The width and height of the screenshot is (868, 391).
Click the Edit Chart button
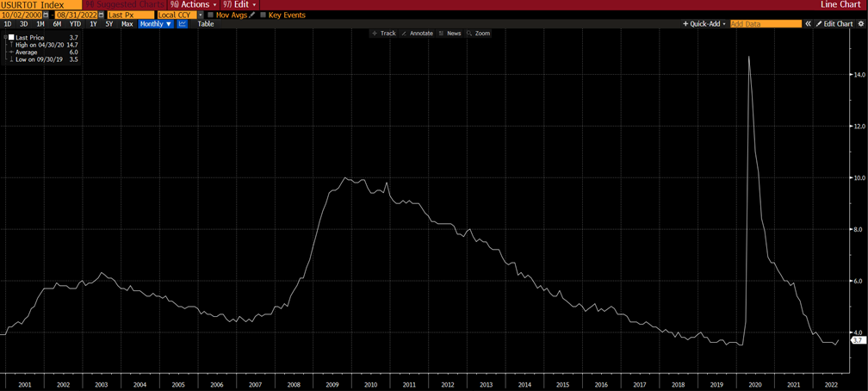(x=834, y=24)
